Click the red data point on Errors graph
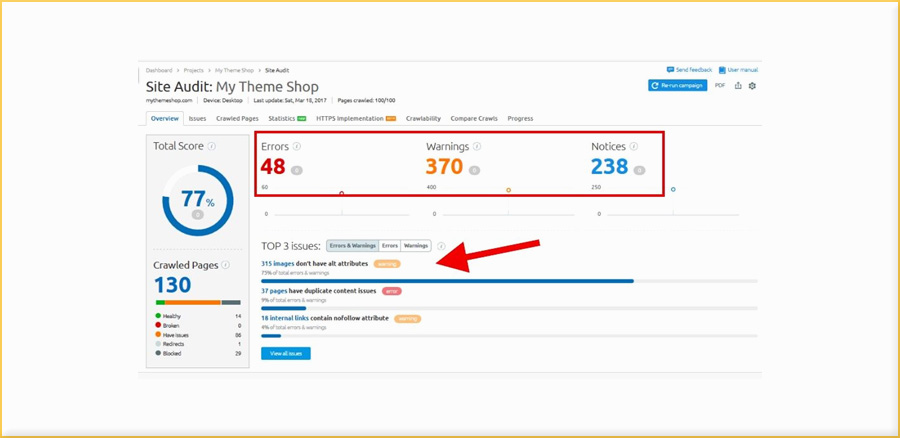The image size is (900, 438). [x=342, y=193]
